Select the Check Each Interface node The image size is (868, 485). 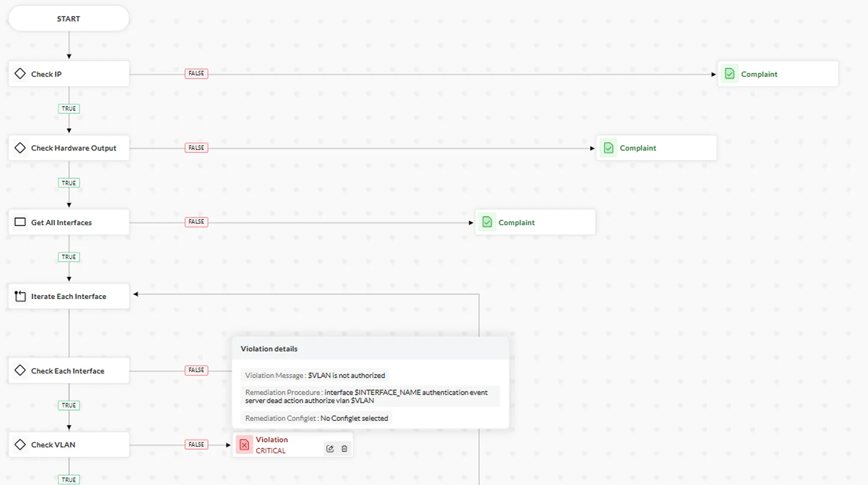(x=68, y=370)
